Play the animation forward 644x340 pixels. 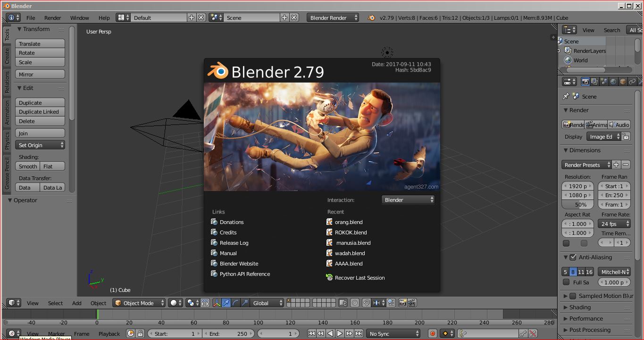click(340, 333)
